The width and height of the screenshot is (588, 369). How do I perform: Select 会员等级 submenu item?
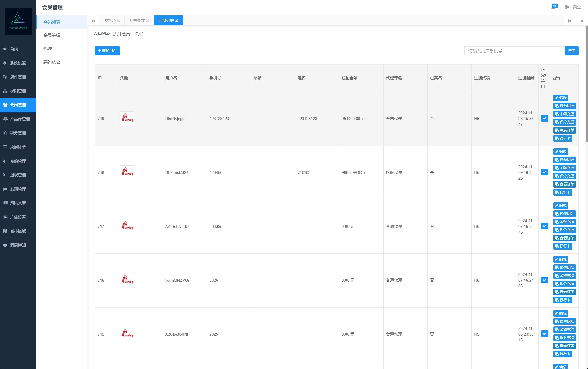coord(52,35)
